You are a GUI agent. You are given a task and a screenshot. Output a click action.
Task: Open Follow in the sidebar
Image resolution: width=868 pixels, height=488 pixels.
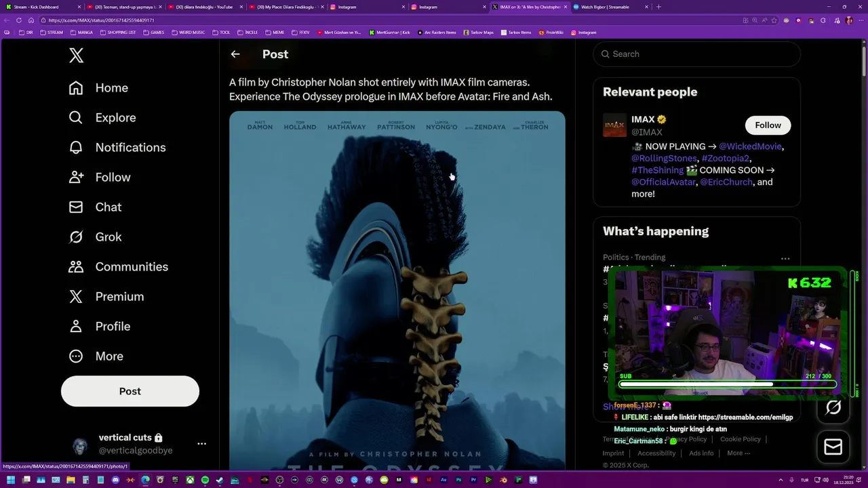[x=100, y=178]
